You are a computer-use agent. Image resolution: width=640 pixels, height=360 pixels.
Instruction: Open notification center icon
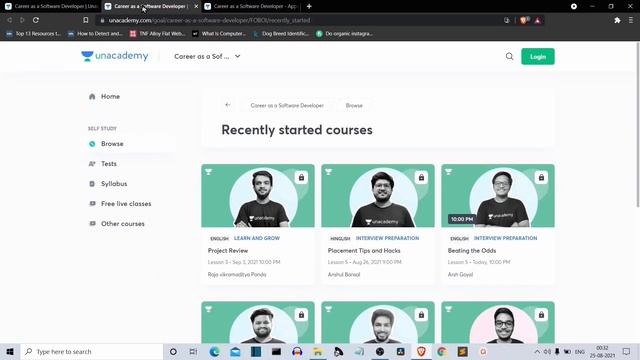pyautogui.click(x=627, y=351)
